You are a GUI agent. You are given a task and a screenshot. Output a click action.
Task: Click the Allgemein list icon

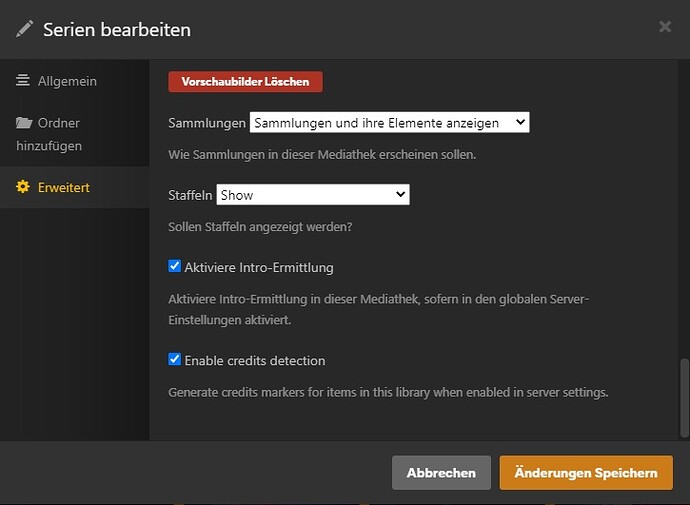pos(23,81)
